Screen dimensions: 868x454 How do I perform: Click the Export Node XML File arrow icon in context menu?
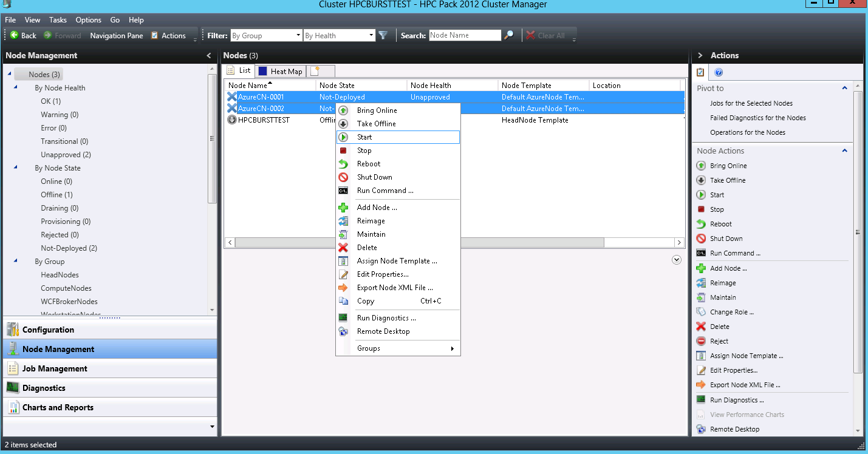(x=343, y=288)
